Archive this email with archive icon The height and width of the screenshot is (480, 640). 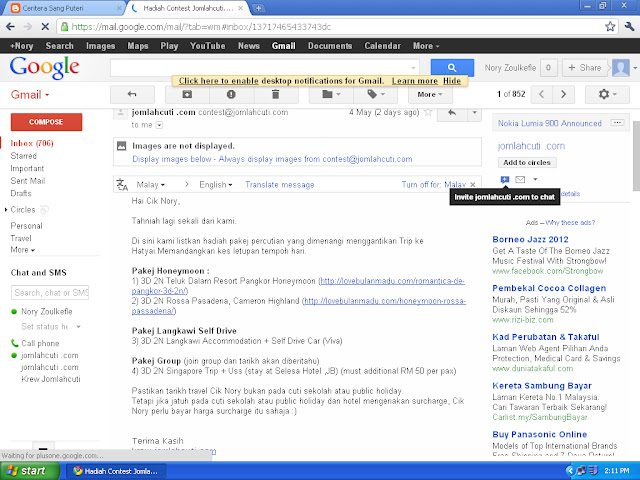click(187, 95)
